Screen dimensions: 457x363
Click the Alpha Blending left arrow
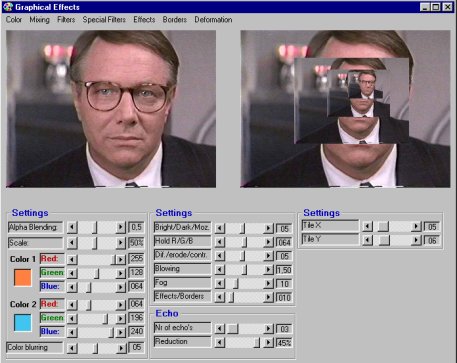click(x=72, y=227)
